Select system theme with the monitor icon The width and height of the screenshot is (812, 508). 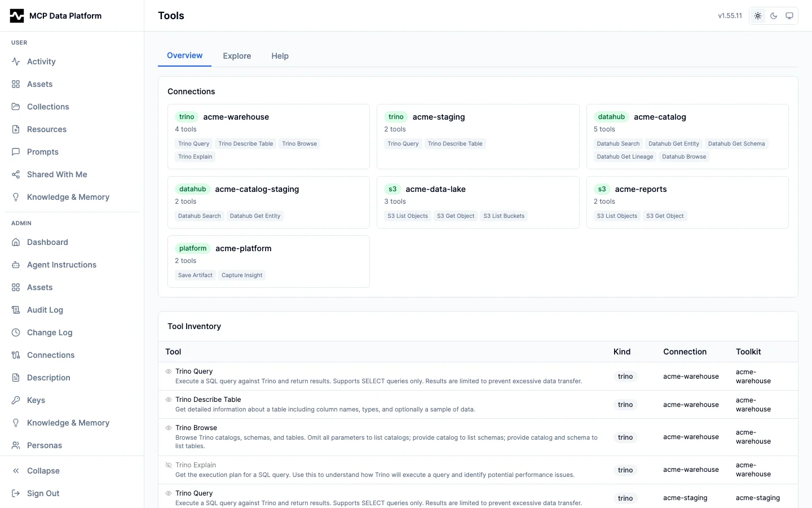[789, 16]
